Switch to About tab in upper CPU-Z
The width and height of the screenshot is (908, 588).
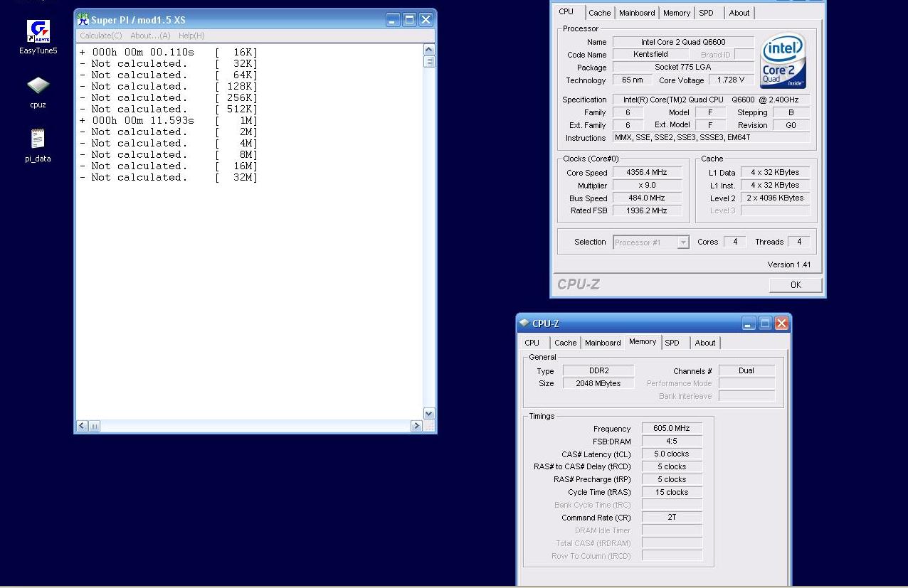tap(739, 13)
